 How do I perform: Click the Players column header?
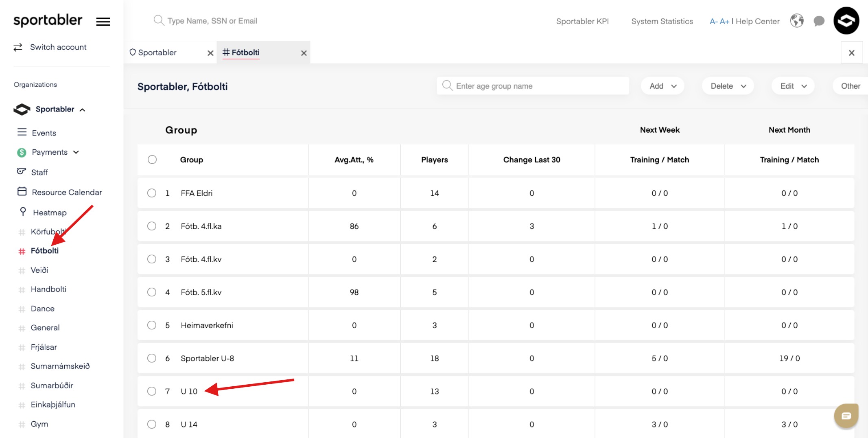click(434, 160)
